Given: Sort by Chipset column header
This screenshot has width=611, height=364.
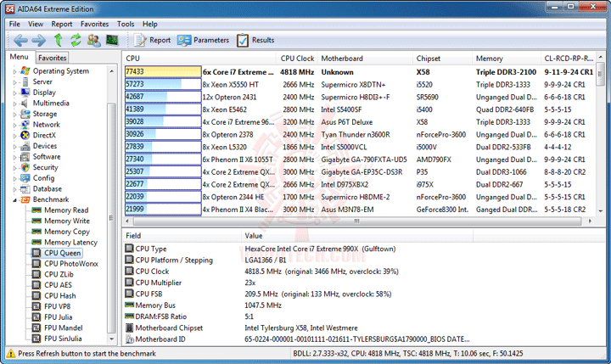Looking at the screenshot, I should coord(443,59).
